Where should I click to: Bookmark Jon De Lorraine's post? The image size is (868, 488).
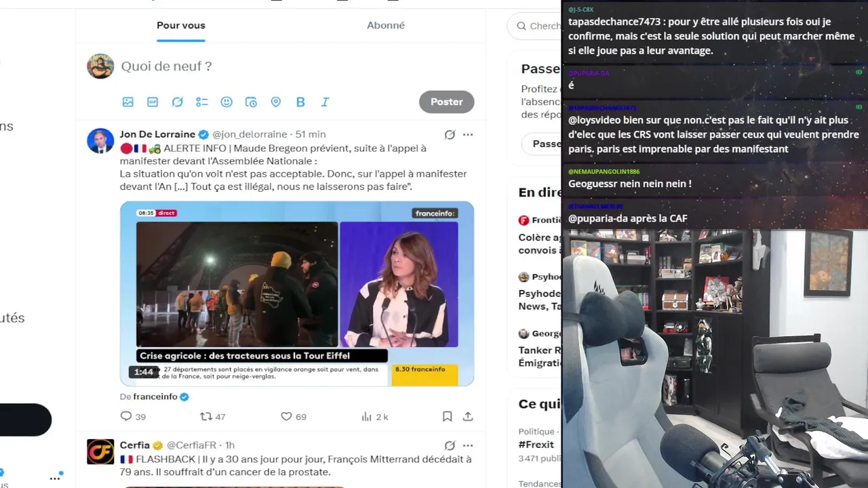click(447, 417)
